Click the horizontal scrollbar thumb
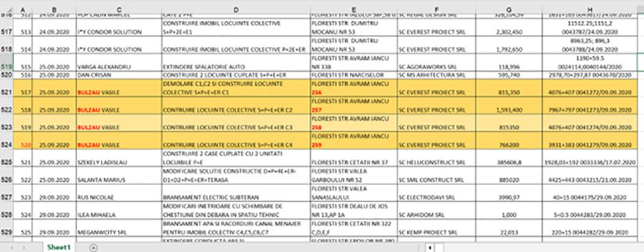Image resolution: width=644 pixels, height=252 pixels. (x=440, y=248)
